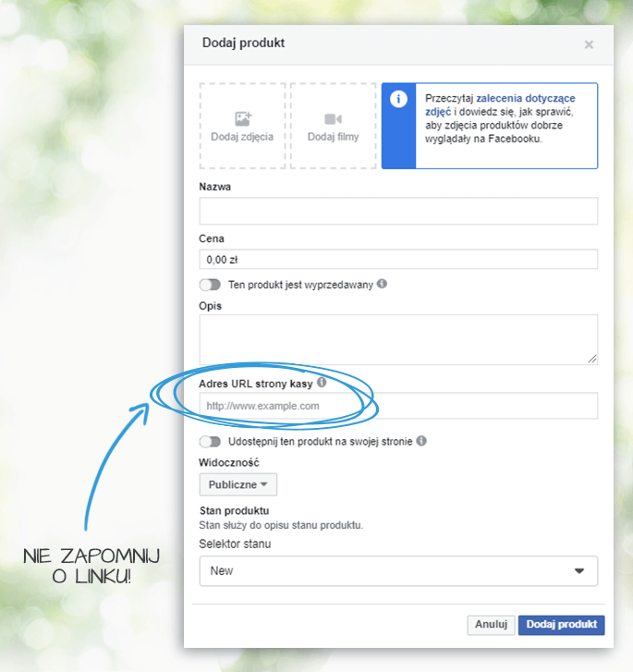
Task: Click the resize handle of the Opis textarea
Action: (592, 360)
